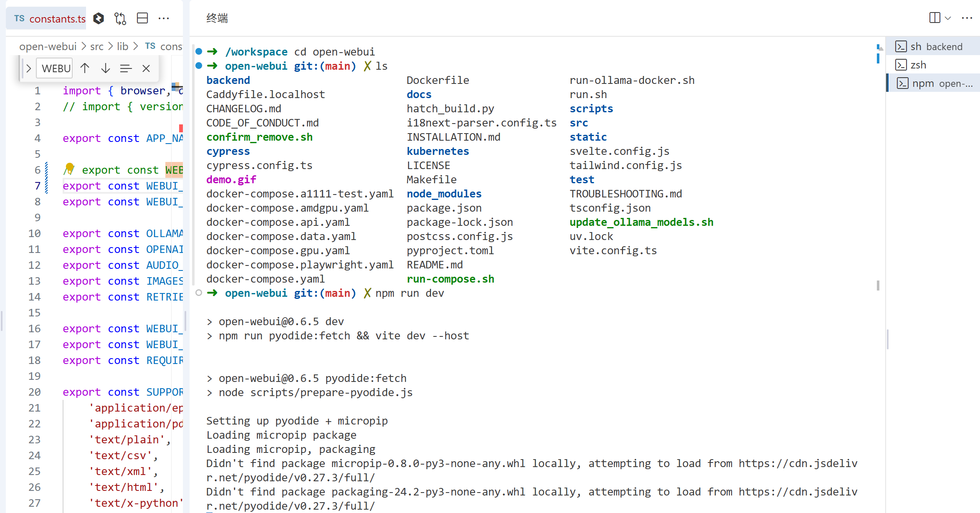Open editor more actions ellipsis

[x=164, y=18]
